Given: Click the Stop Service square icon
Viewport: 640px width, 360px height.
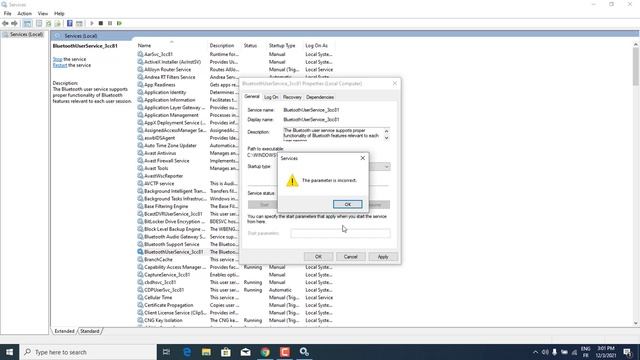Looking at the screenshot, I should [x=101, y=24].
